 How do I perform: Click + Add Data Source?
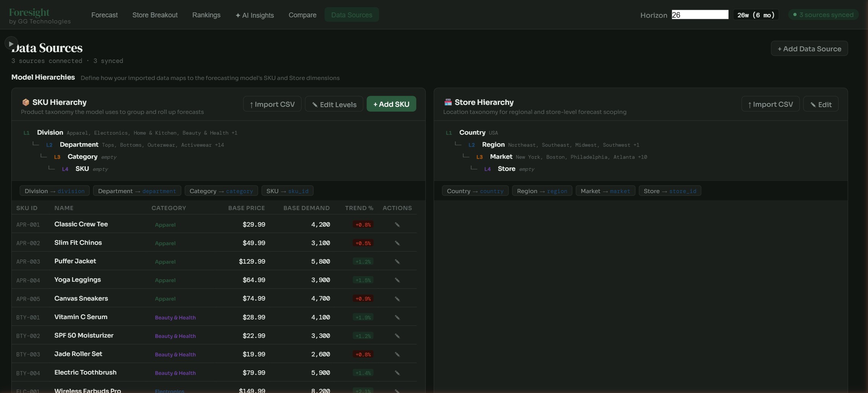pos(809,48)
